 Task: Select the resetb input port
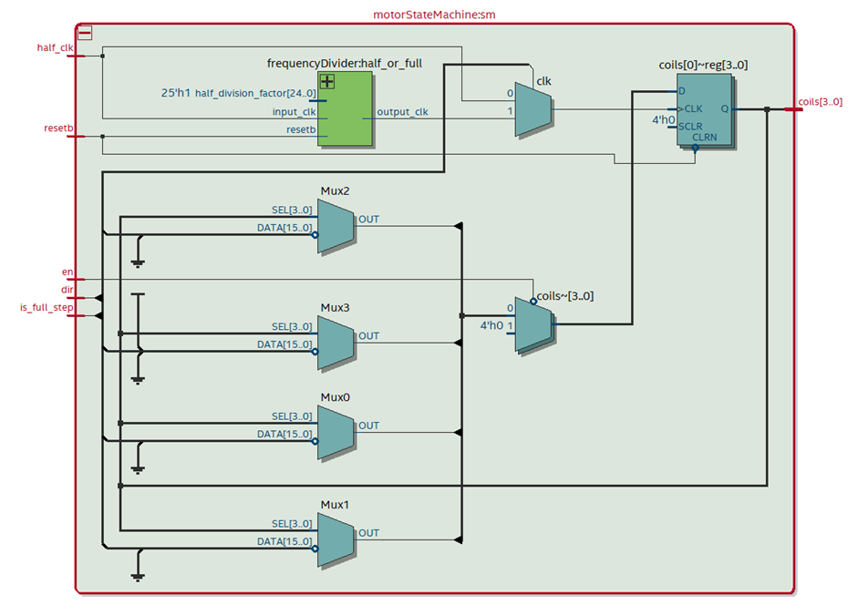coord(75,137)
